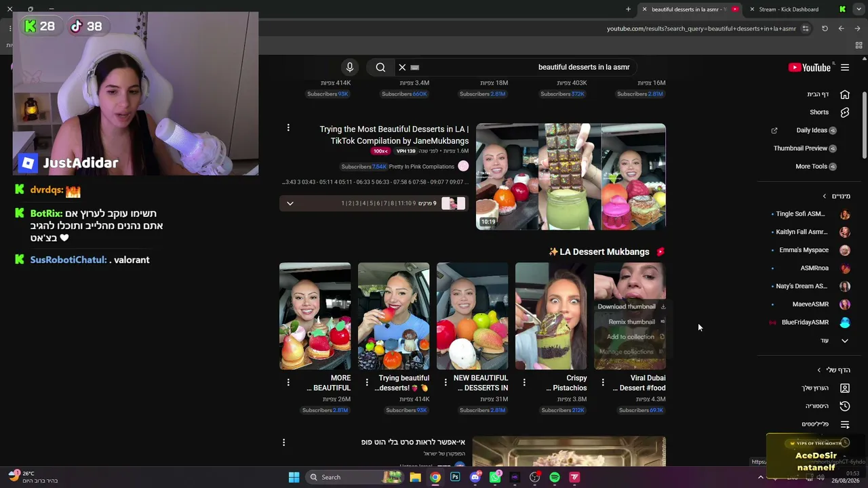The height and width of the screenshot is (488, 868).
Task: Show more subscriptions in sidebar
Action: 835,340
